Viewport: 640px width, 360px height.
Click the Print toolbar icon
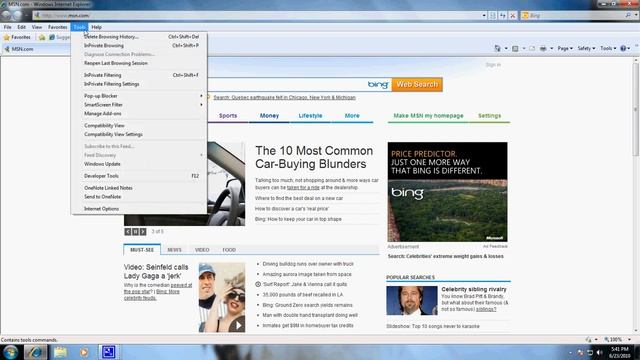(543, 48)
